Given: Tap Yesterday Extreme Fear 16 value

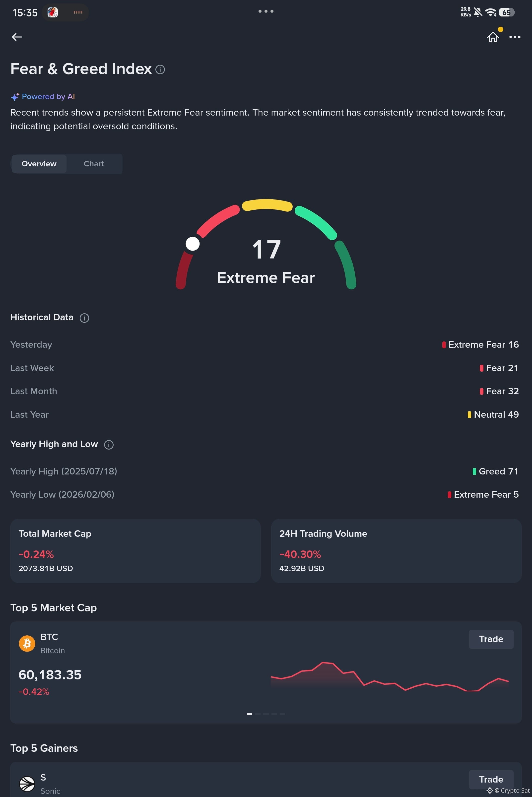Looking at the screenshot, I should 480,345.
